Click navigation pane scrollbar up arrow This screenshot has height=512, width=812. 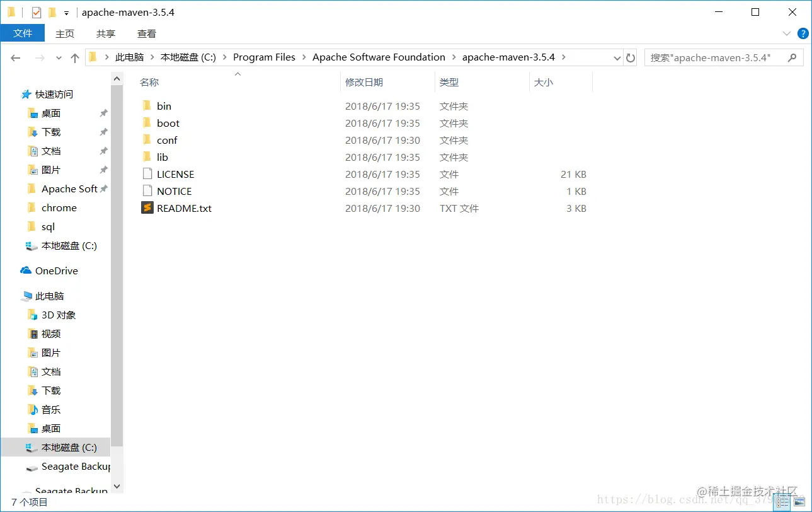[x=117, y=79]
